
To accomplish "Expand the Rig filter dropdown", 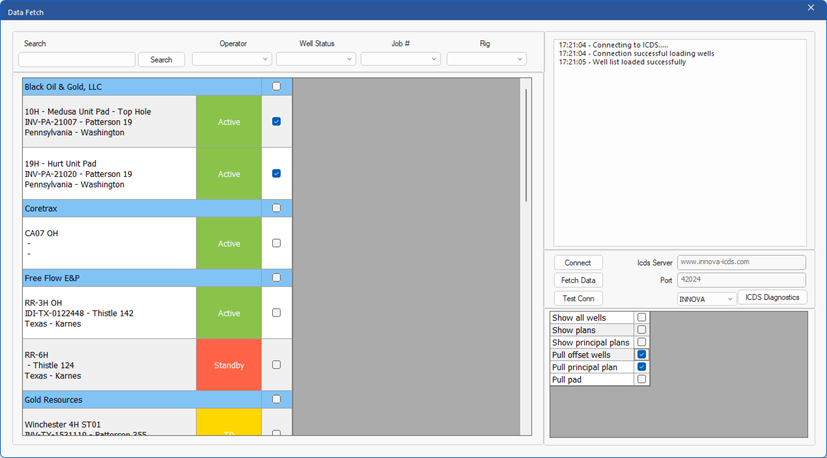I will click(x=486, y=60).
